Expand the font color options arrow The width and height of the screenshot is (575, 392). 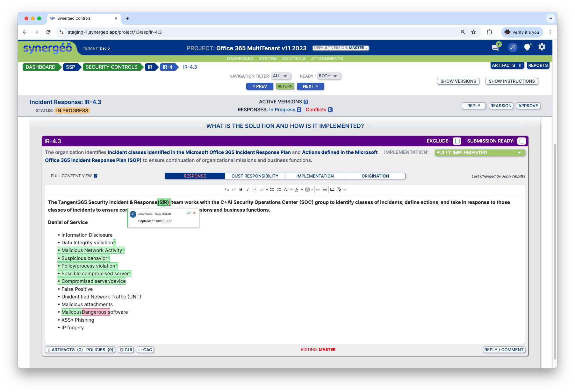pyautogui.click(x=302, y=190)
